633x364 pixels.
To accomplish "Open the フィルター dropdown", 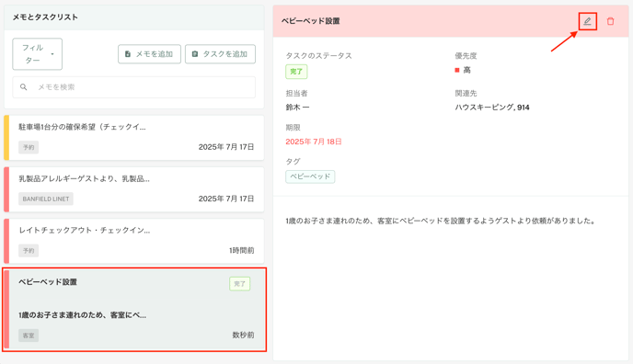I will click(37, 54).
